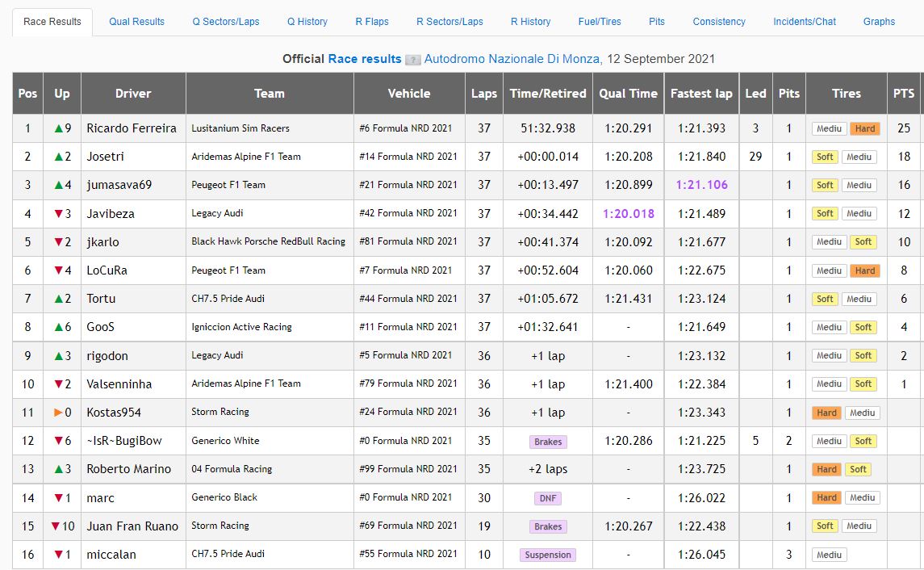Click the Up column header

[x=62, y=93]
